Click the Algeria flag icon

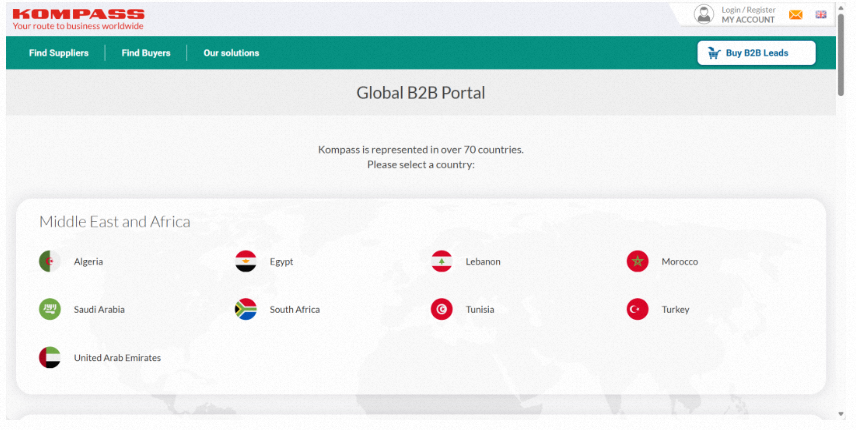[x=49, y=262]
